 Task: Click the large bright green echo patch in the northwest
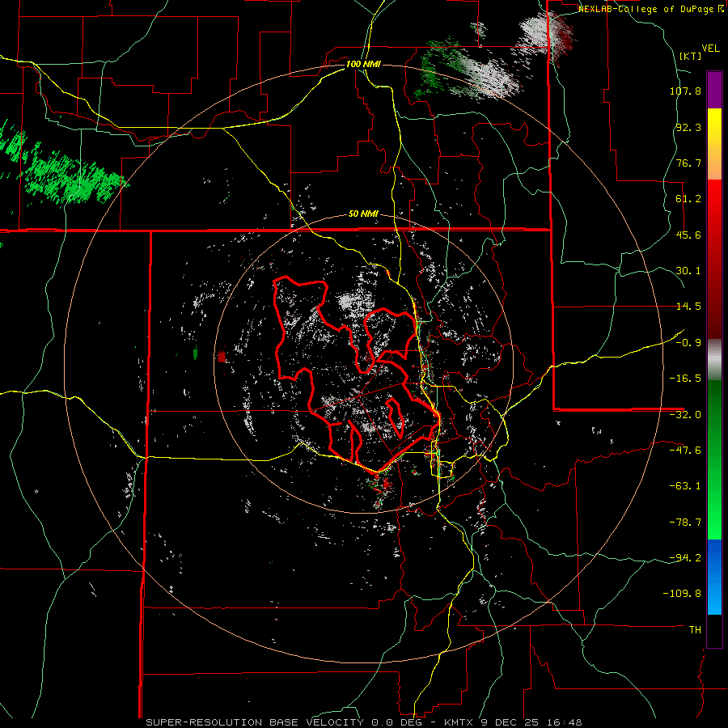[74, 179]
